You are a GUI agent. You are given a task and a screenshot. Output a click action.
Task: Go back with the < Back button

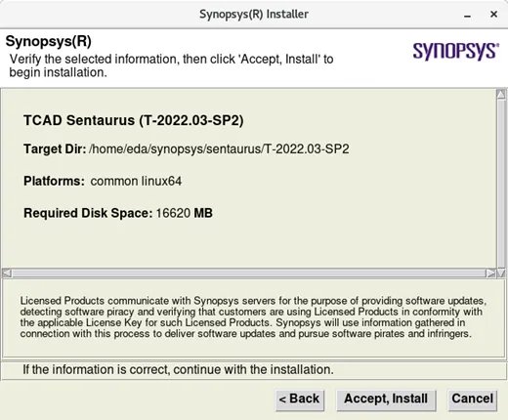coord(300,399)
